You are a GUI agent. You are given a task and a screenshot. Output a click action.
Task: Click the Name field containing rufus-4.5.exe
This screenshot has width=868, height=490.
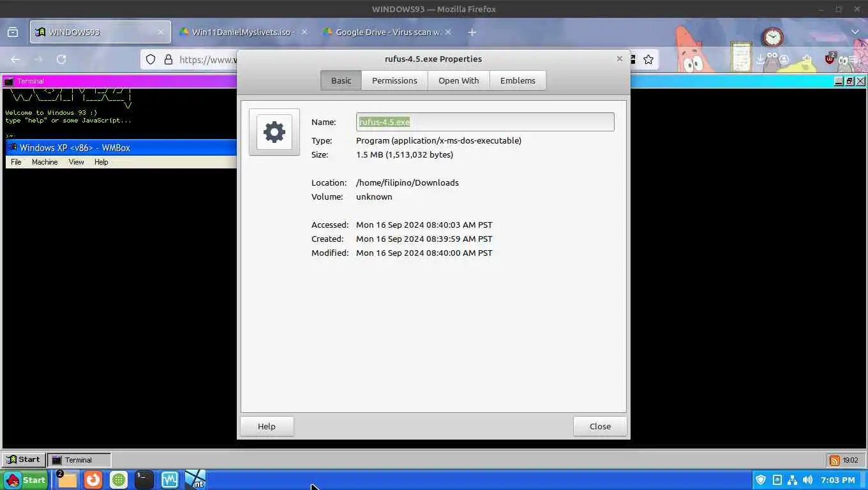pyautogui.click(x=485, y=122)
